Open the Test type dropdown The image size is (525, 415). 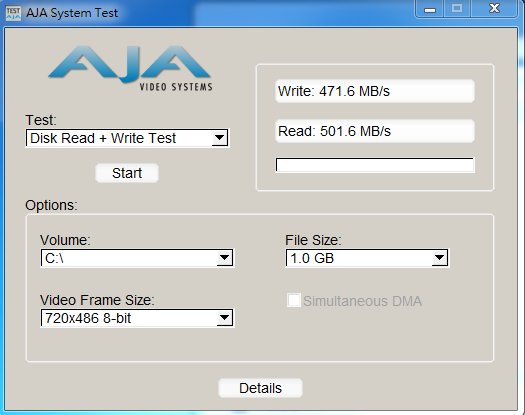click(127, 138)
